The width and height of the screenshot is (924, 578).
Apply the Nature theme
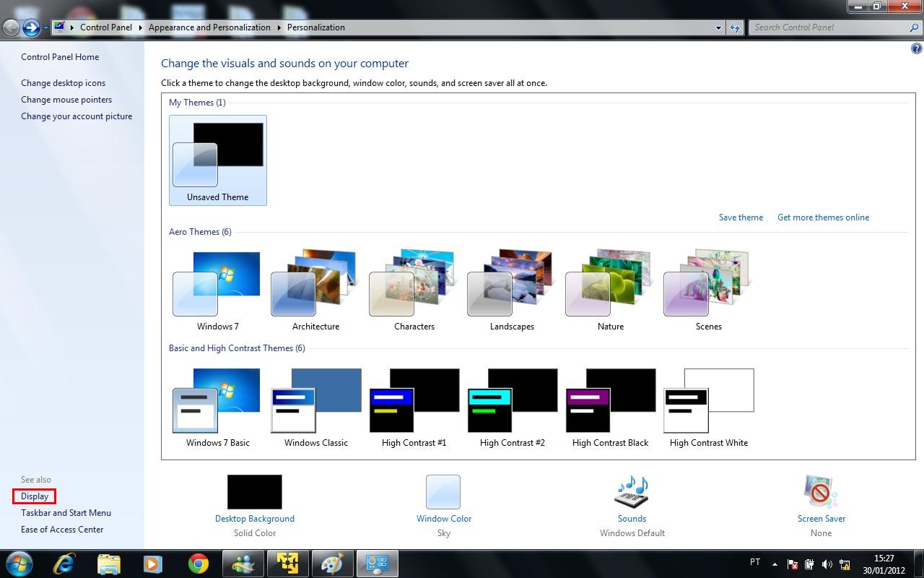pos(611,291)
